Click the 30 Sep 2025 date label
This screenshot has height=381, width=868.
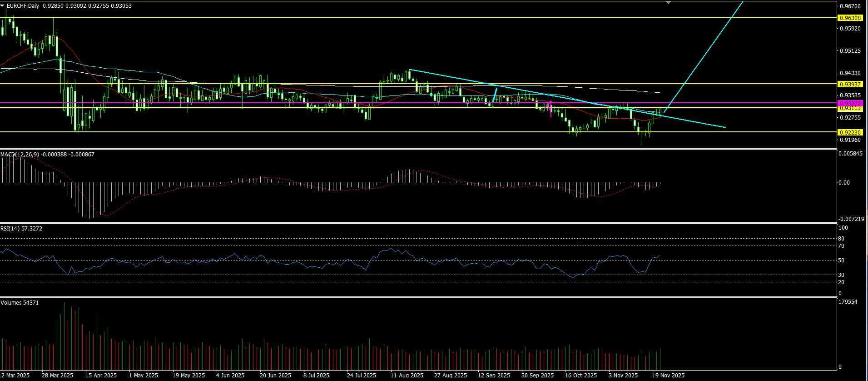click(x=537, y=376)
